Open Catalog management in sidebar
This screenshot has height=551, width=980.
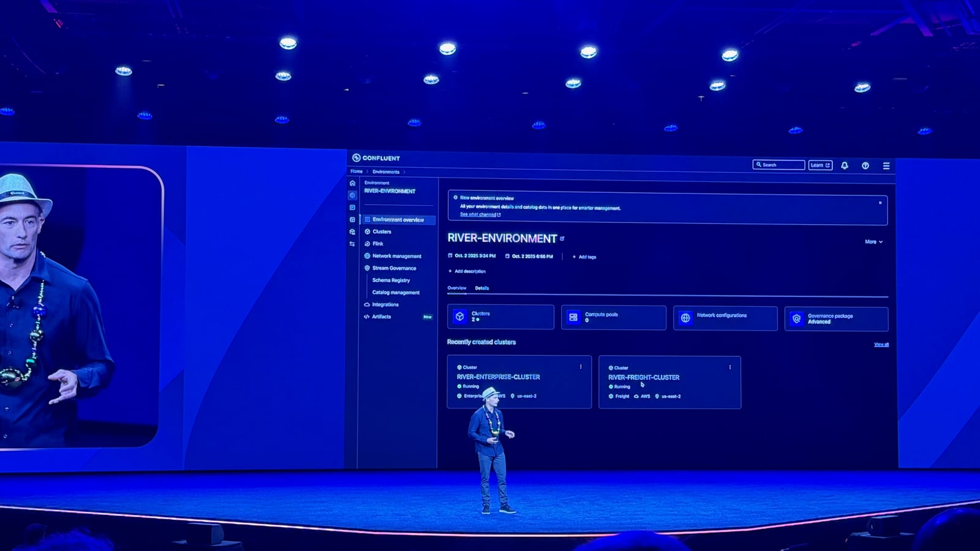396,293
